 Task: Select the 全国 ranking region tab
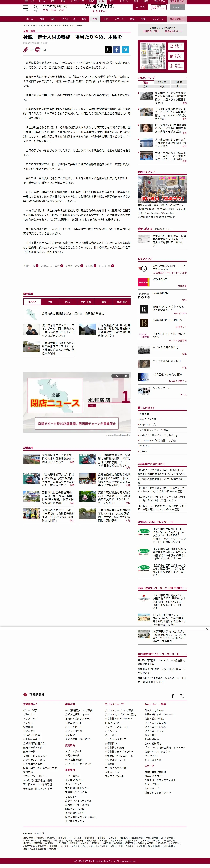pos(179,87)
